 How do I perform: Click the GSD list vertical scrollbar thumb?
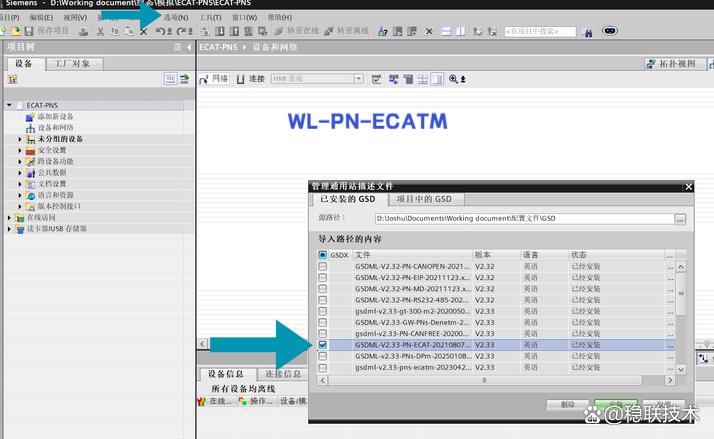coord(681,294)
